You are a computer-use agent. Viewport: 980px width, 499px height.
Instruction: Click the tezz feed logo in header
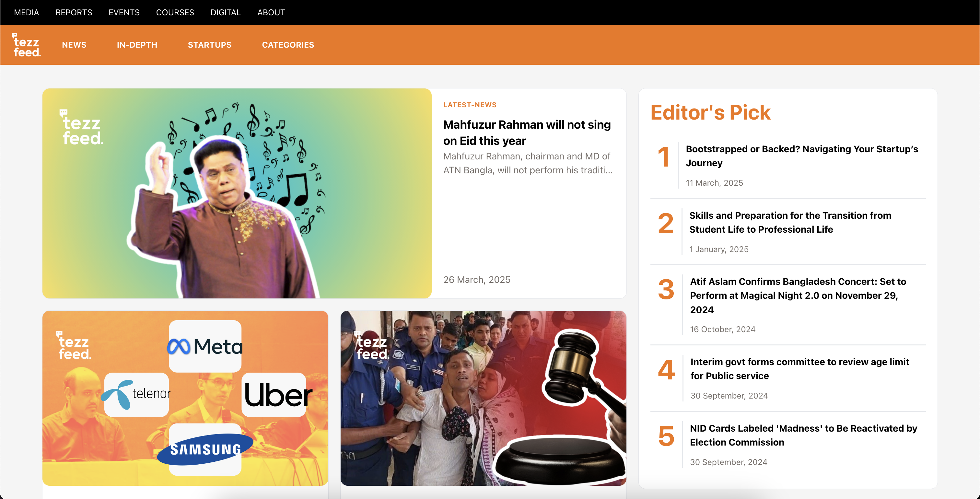(27, 45)
